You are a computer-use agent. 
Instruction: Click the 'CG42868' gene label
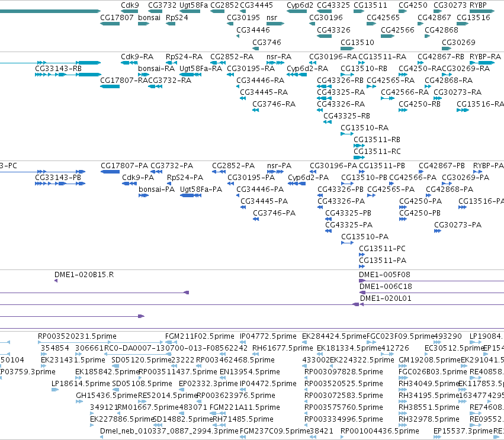(x=441, y=30)
